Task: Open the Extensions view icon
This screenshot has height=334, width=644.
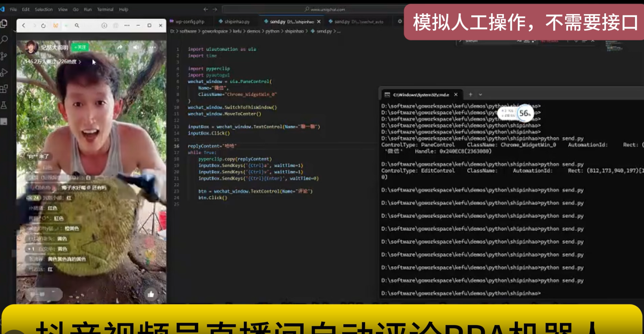Action: [4, 89]
